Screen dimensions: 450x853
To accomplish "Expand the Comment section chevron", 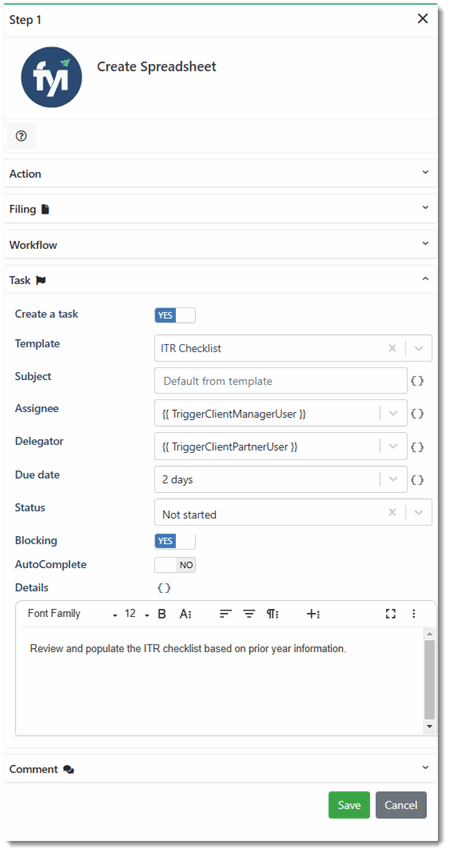I will 426,768.
